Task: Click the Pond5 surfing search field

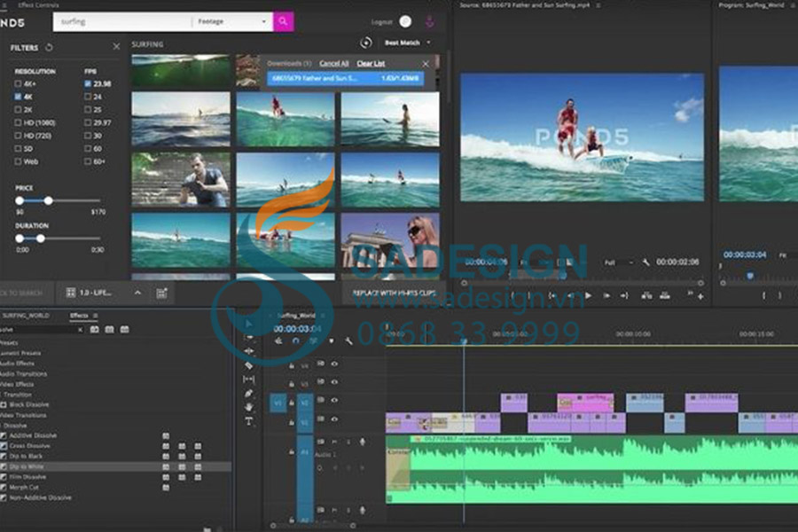Action: [122, 22]
